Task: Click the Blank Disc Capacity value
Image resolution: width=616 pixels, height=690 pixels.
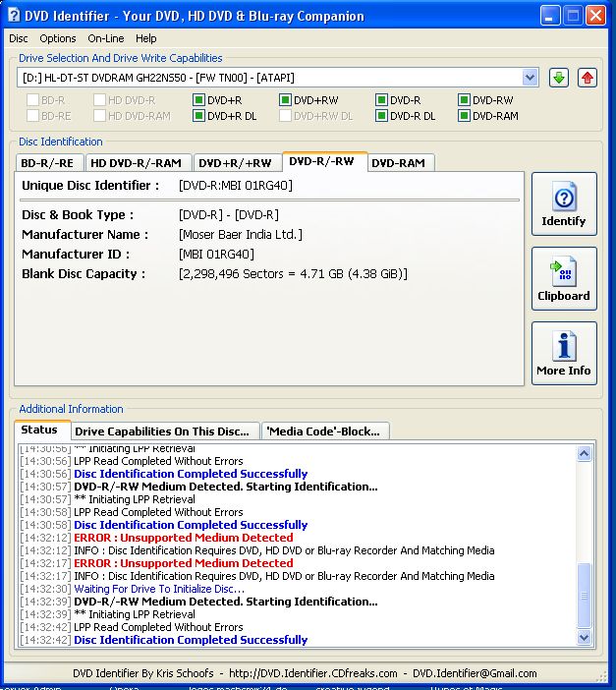Action: click(x=293, y=273)
